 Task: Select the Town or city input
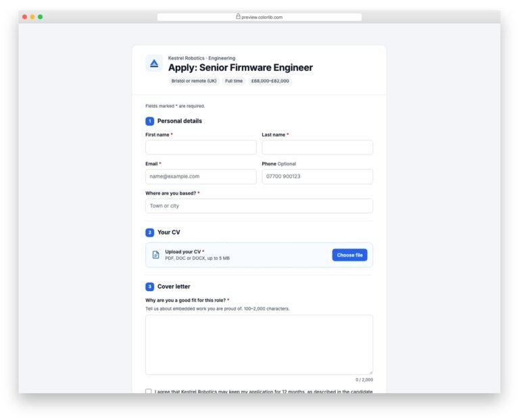pyautogui.click(x=259, y=206)
